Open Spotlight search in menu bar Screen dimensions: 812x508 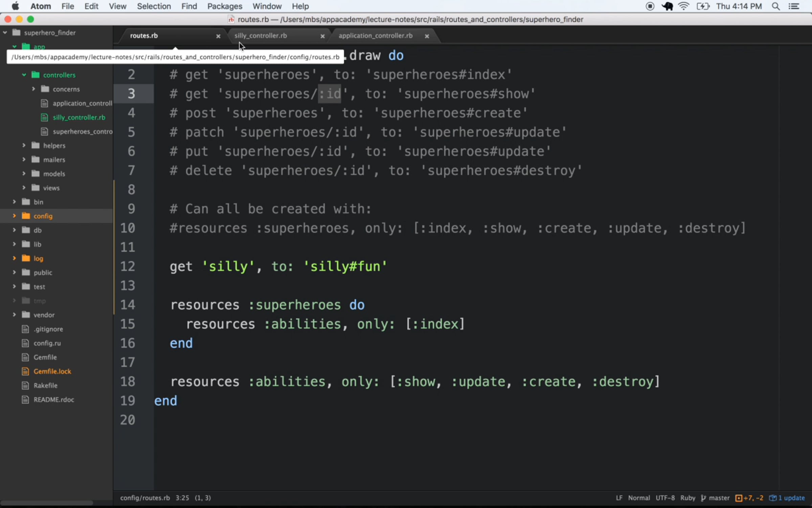point(776,6)
